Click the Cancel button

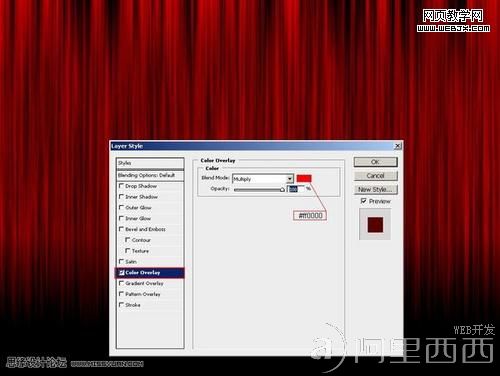[376, 176]
